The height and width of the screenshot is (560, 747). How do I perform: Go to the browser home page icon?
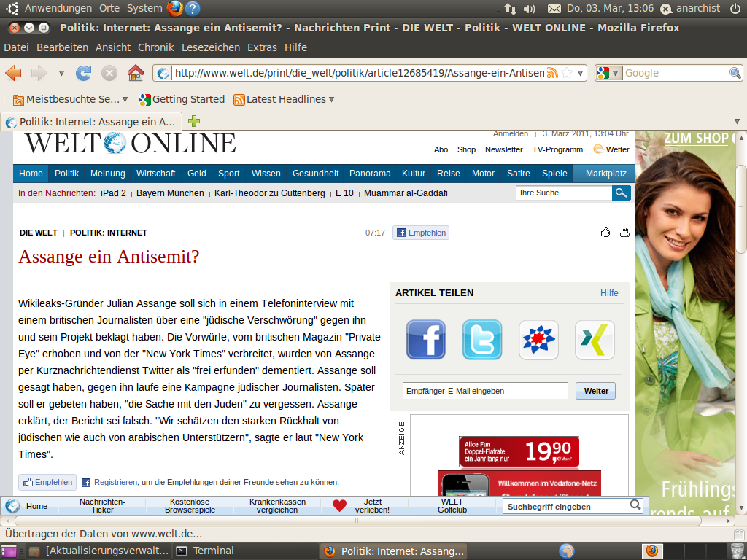135,73
